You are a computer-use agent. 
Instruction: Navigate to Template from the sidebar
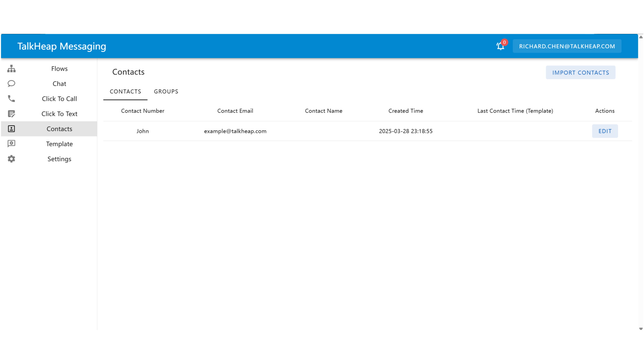59,144
